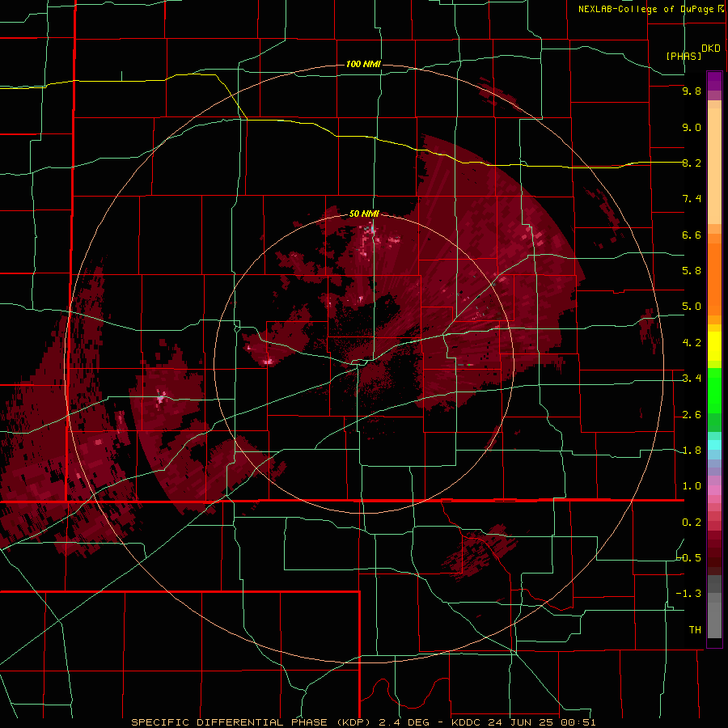728x728 pixels.
Task: Click the 3.4 scale value
Action: click(692, 379)
